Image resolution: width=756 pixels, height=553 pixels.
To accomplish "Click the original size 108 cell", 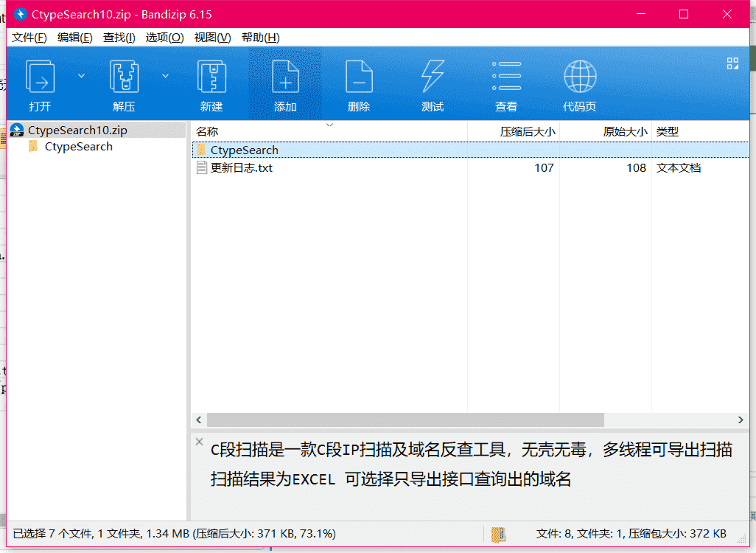I will (636, 168).
